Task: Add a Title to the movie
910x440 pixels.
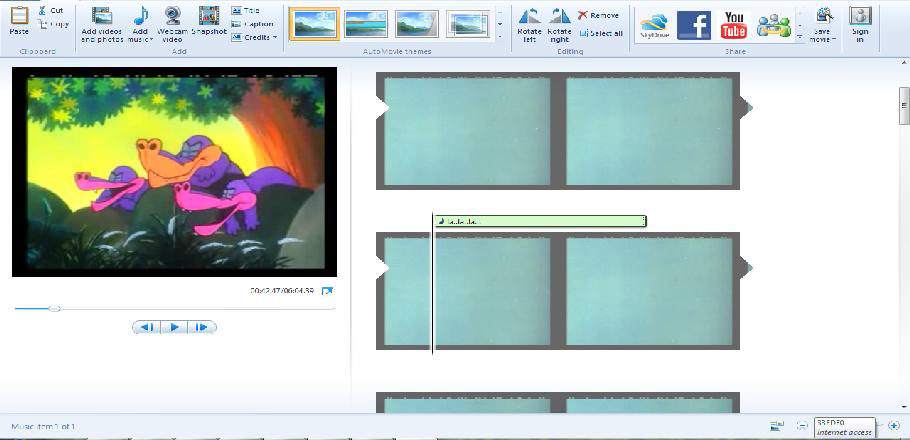Action: pos(246,10)
